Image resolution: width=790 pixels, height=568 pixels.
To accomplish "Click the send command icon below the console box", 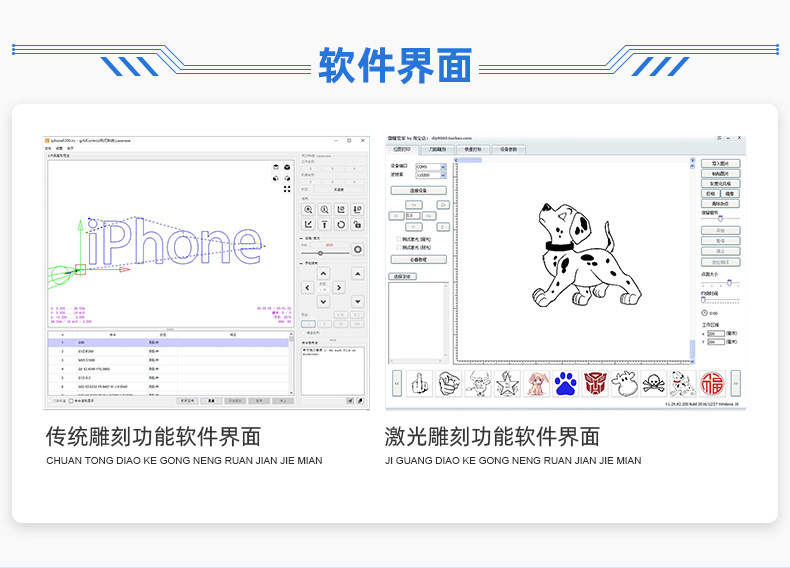I will tap(350, 401).
